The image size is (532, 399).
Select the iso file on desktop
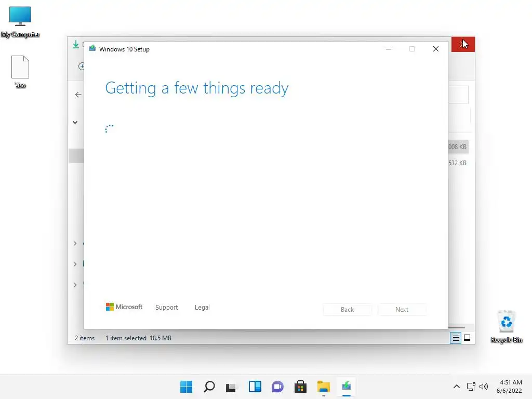(x=20, y=72)
